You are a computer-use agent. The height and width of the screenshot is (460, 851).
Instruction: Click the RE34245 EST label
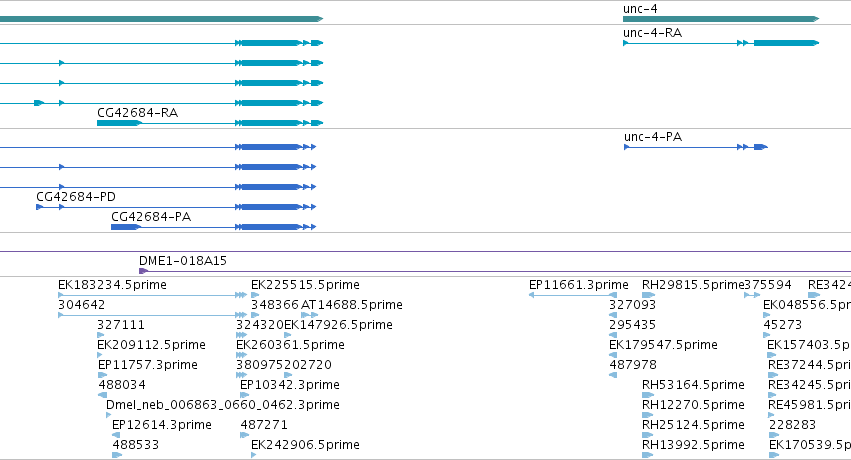(x=809, y=385)
